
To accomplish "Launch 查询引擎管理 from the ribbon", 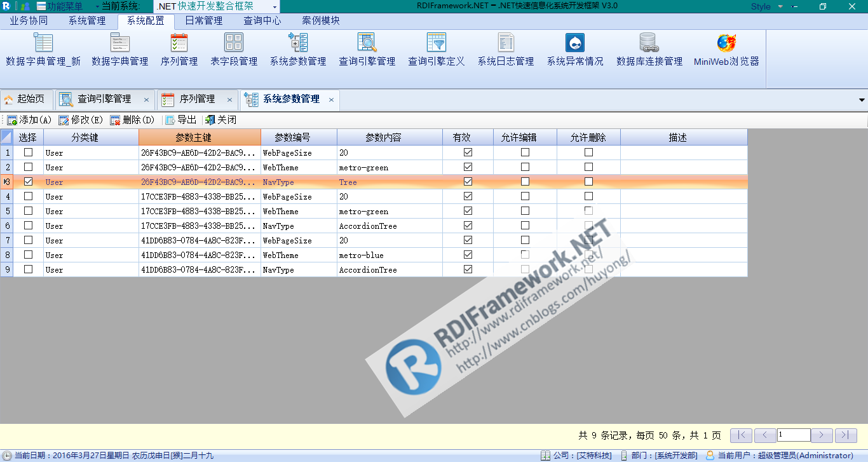I will 367,50.
